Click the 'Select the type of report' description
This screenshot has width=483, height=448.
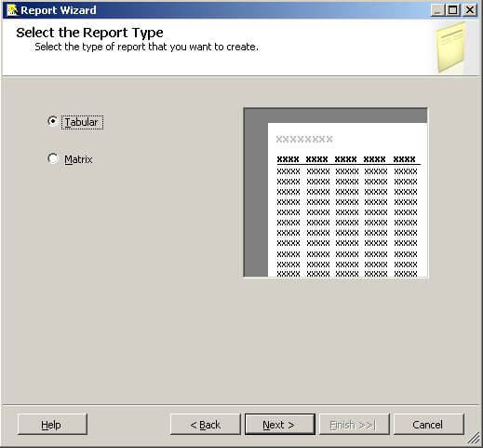pyautogui.click(x=146, y=47)
